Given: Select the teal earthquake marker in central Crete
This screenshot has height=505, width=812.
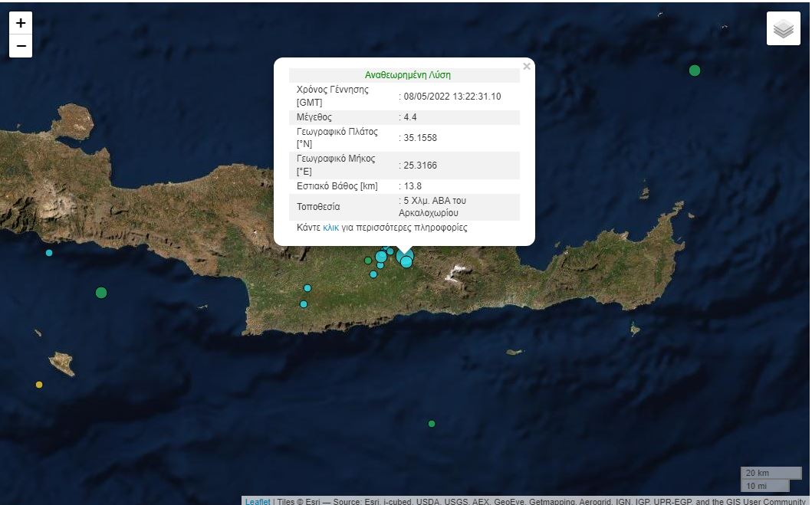Looking at the screenshot, I should tap(307, 289).
